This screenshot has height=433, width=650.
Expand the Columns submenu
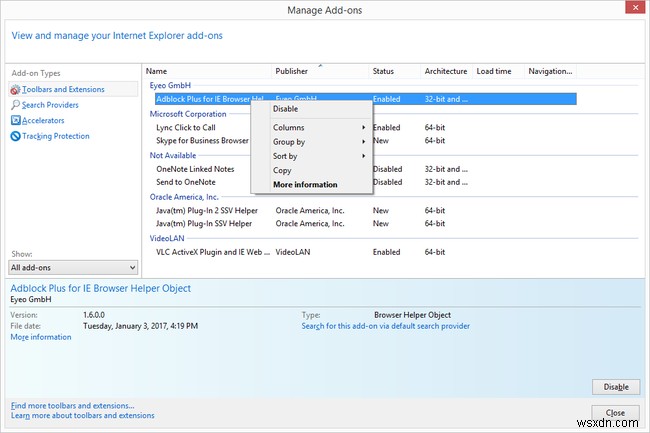pos(312,128)
